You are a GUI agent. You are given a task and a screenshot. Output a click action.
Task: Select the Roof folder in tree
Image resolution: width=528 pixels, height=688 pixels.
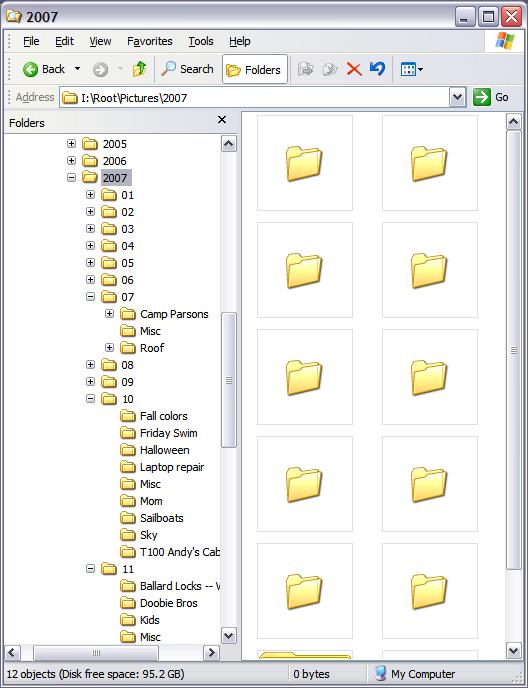[152, 348]
